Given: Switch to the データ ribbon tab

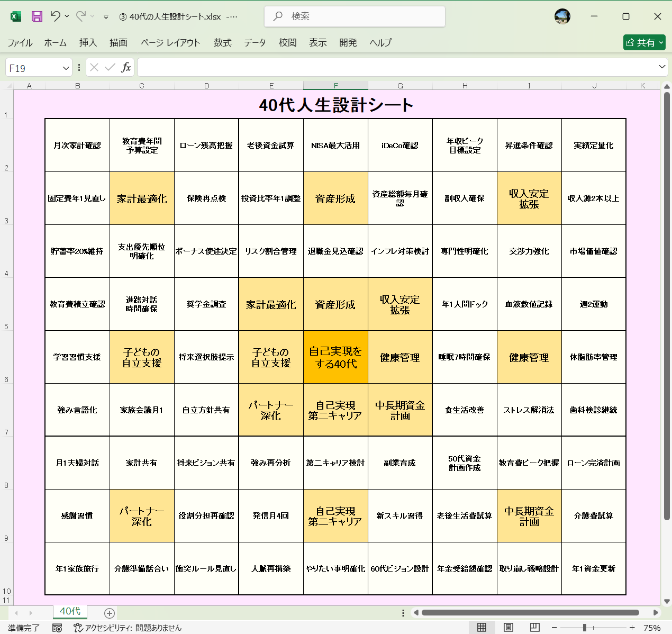Looking at the screenshot, I should (x=255, y=43).
